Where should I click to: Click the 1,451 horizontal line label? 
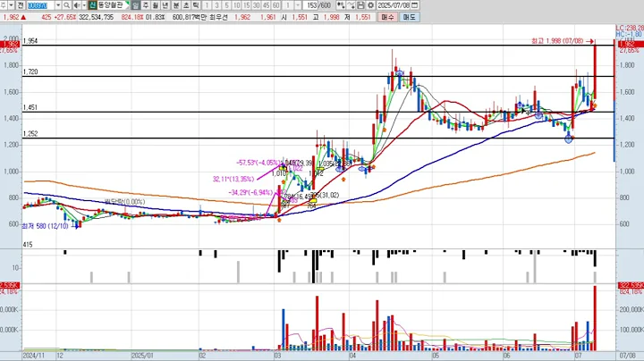30,107
